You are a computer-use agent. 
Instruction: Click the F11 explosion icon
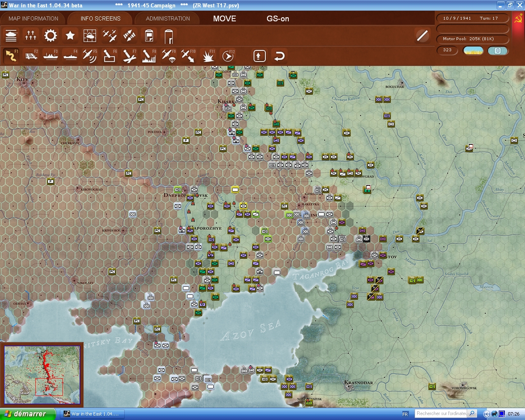tap(208, 56)
